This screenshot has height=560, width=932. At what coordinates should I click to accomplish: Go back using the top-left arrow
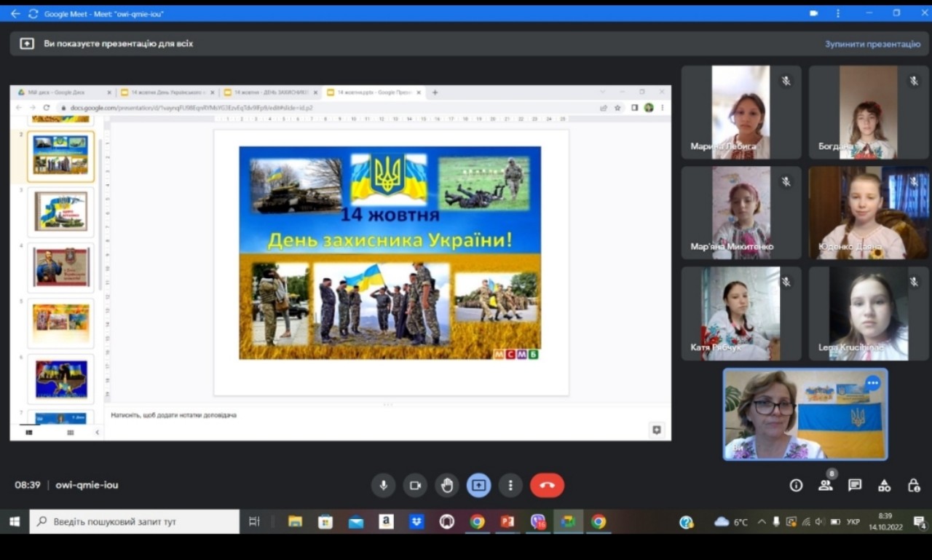coord(15,14)
